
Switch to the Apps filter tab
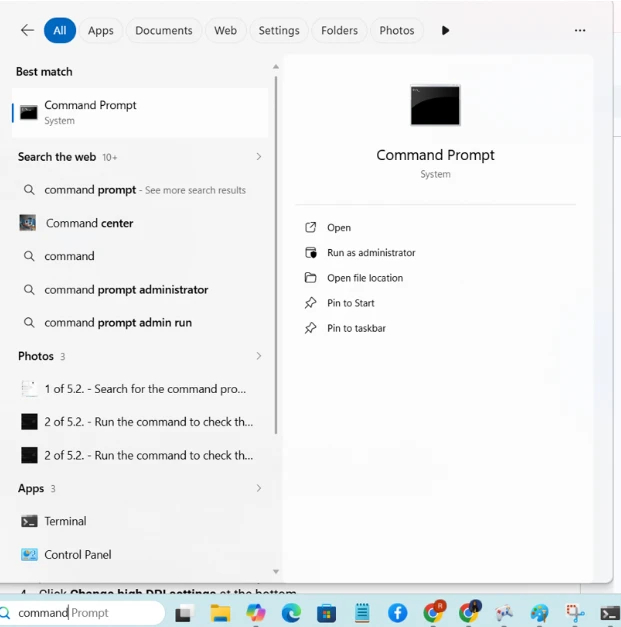(100, 30)
